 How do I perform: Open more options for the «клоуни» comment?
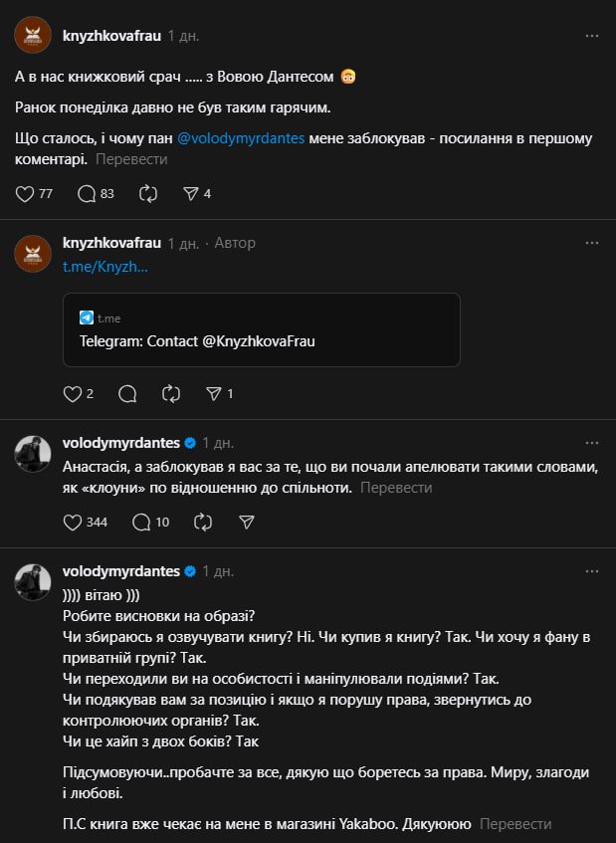pos(592,443)
